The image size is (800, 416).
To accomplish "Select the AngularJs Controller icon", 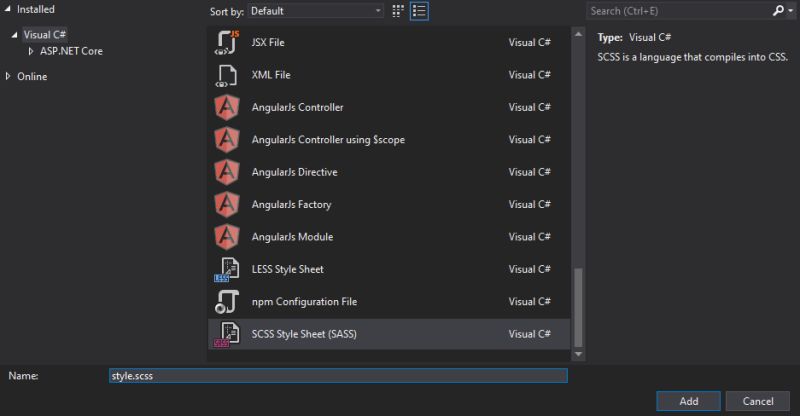I will click(x=227, y=107).
